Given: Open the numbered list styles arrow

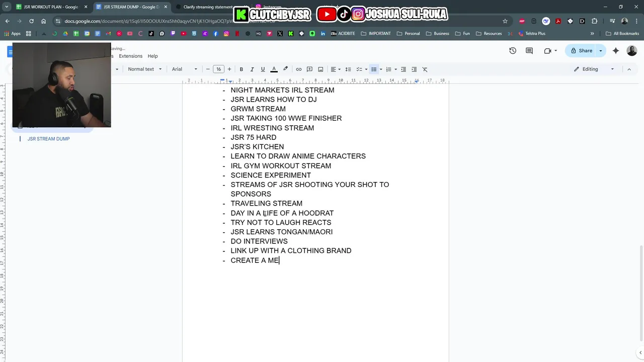Looking at the screenshot, I should point(395,69).
